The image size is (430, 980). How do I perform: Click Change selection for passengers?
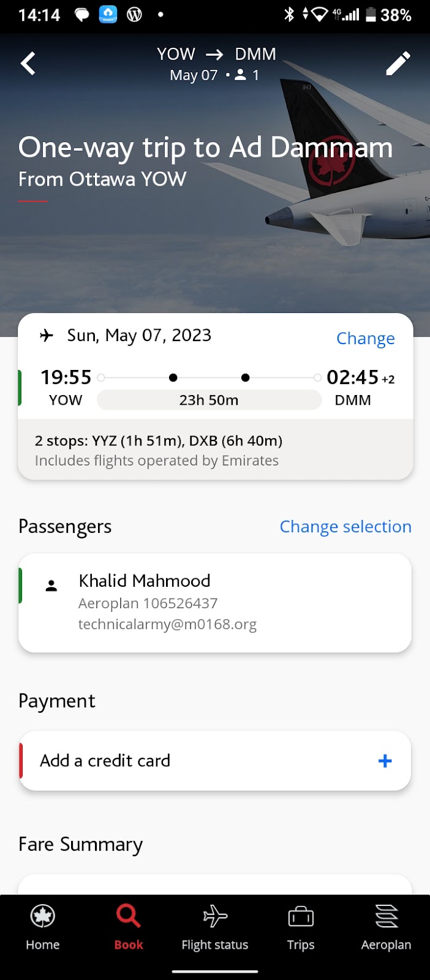tap(345, 527)
